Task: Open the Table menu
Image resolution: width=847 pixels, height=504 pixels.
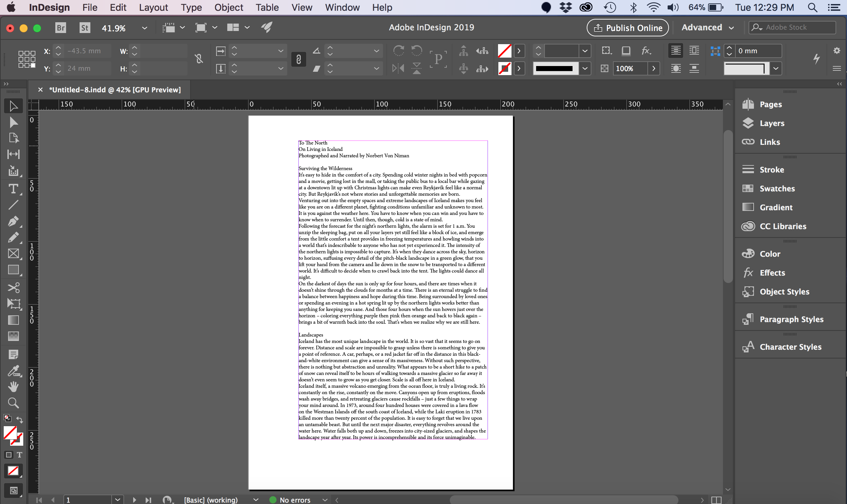Action: [x=267, y=7]
